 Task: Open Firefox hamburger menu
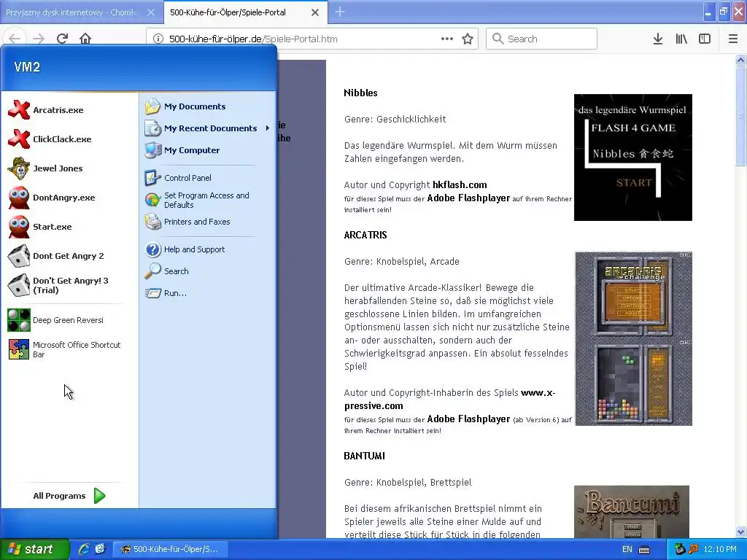click(733, 39)
